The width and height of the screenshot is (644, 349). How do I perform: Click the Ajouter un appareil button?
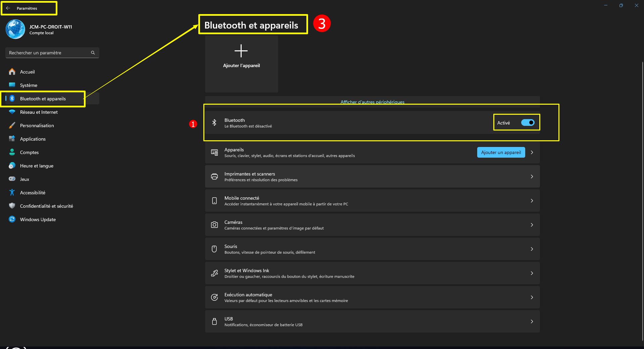501,152
